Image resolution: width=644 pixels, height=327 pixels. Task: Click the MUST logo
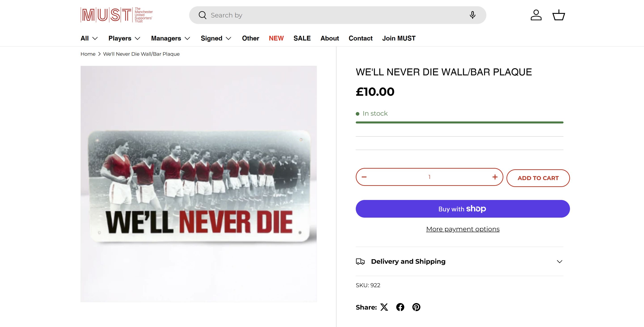[117, 15]
